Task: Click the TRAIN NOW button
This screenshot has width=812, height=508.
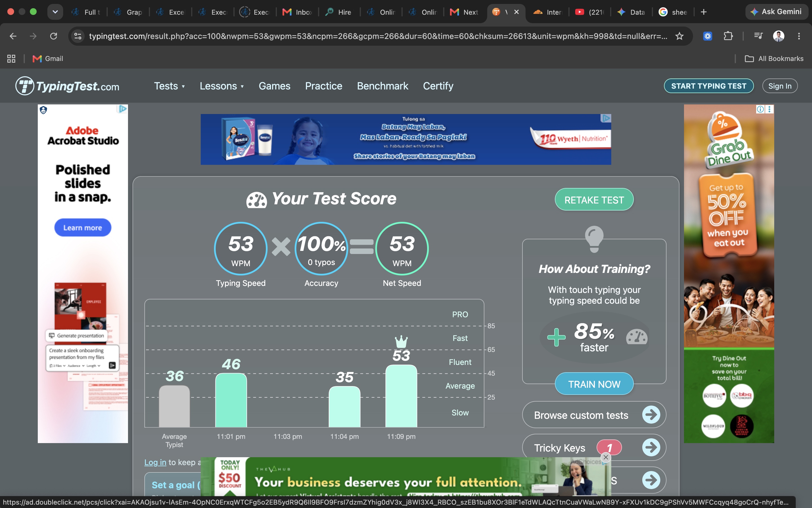Action: click(x=594, y=384)
